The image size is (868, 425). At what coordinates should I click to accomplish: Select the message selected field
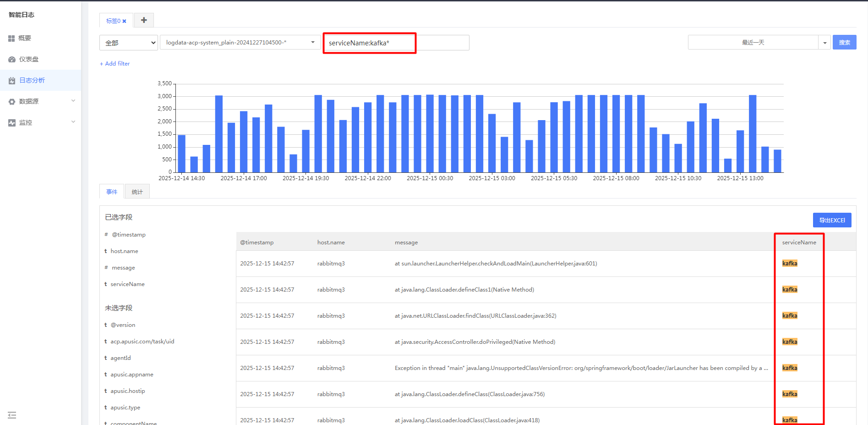123,268
